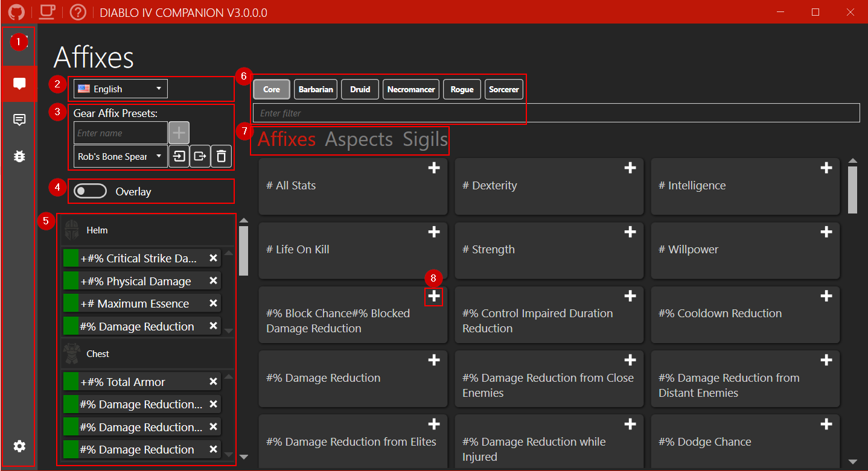Select the chat bubble Affixes sidebar icon
This screenshot has height=471, width=868.
[19, 84]
